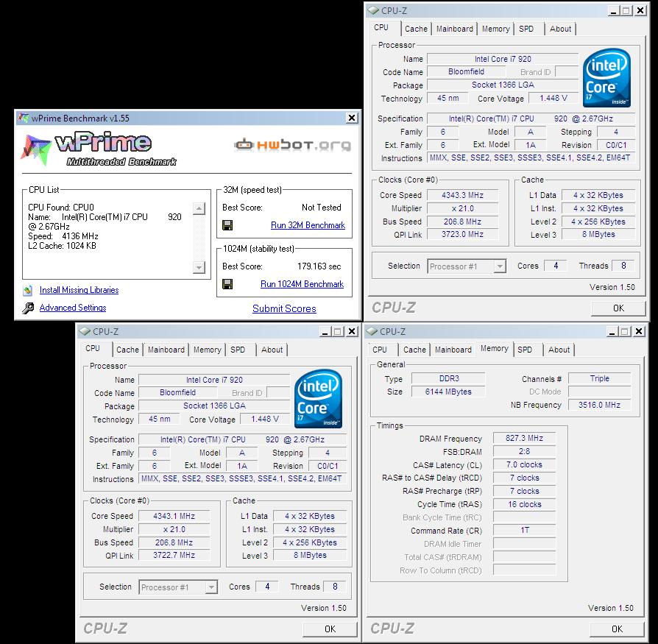The width and height of the screenshot is (658, 644).
Task: Click the scroll down arrow in the wPrime CPU List
Action: tap(199, 267)
